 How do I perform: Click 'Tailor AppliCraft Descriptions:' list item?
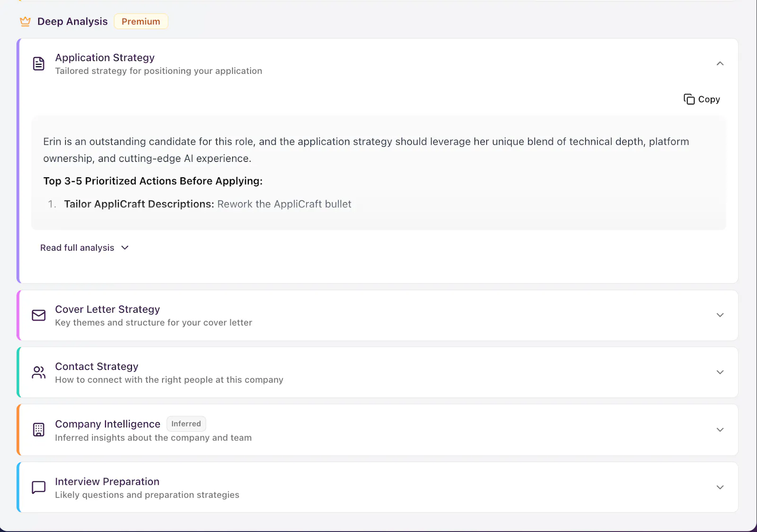pos(139,204)
